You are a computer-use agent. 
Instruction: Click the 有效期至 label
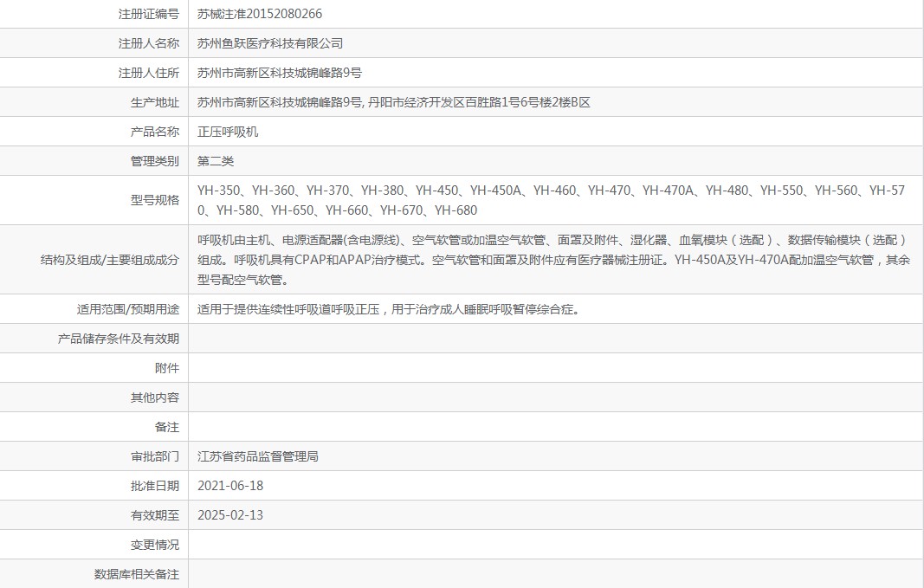154,515
